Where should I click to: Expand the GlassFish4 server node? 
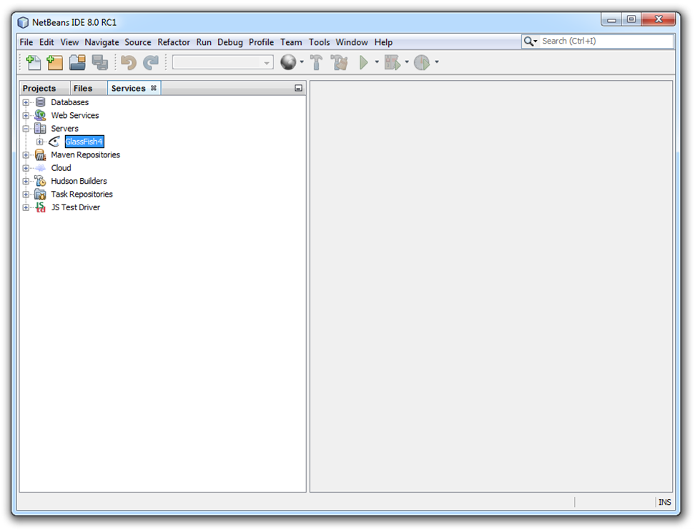point(40,141)
